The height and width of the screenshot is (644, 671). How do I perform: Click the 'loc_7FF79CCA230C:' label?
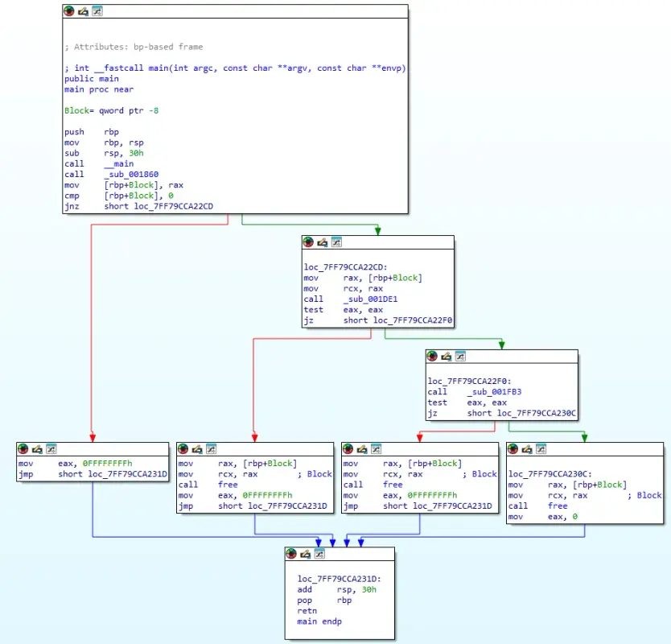(x=550, y=474)
